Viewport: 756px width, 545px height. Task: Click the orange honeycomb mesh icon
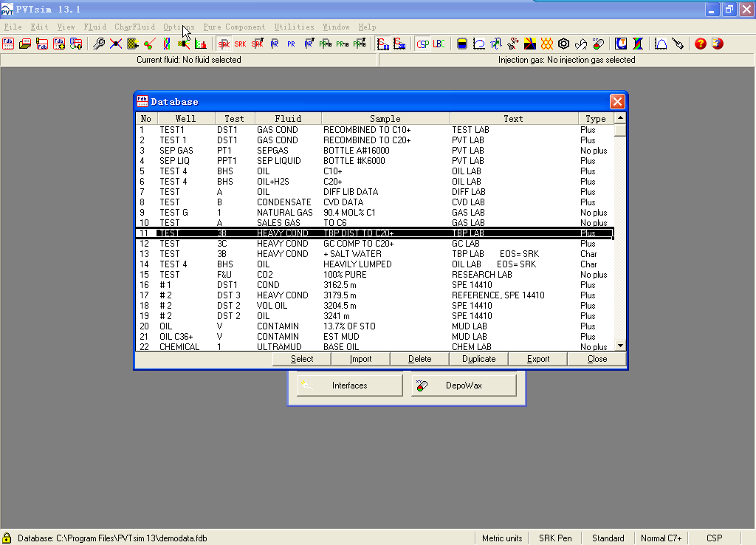coord(547,44)
